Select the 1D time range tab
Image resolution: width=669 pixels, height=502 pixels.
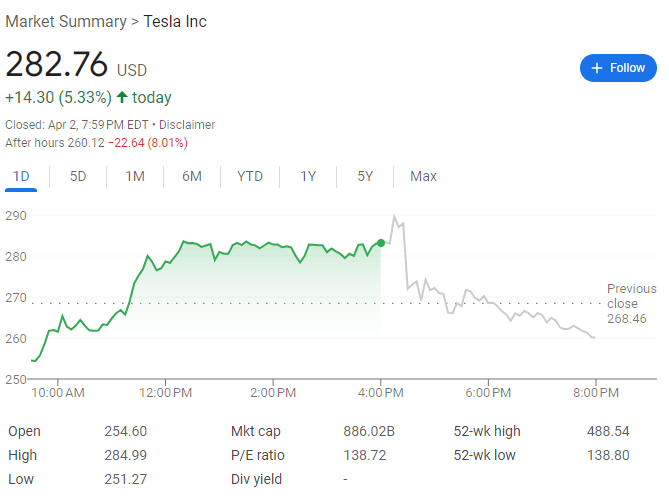(x=21, y=176)
